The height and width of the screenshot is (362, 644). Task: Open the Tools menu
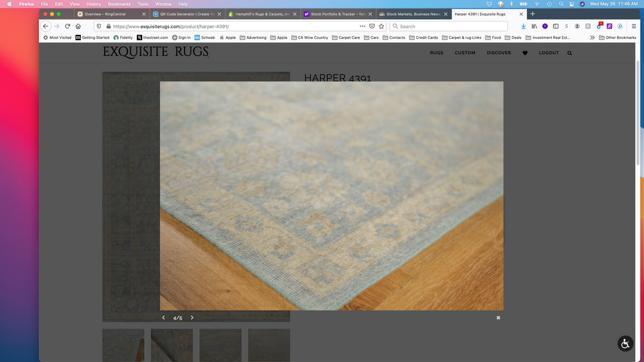(x=143, y=4)
